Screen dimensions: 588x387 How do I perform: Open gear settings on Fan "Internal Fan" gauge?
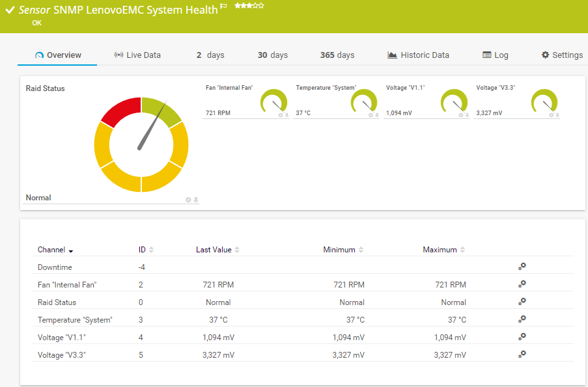click(x=281, y=115)
